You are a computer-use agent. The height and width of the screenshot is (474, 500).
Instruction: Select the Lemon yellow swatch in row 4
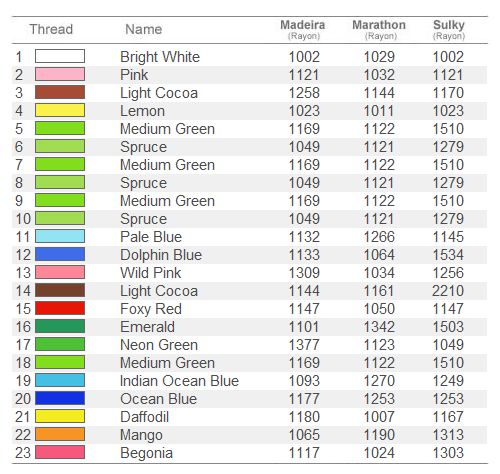[60, 110]
